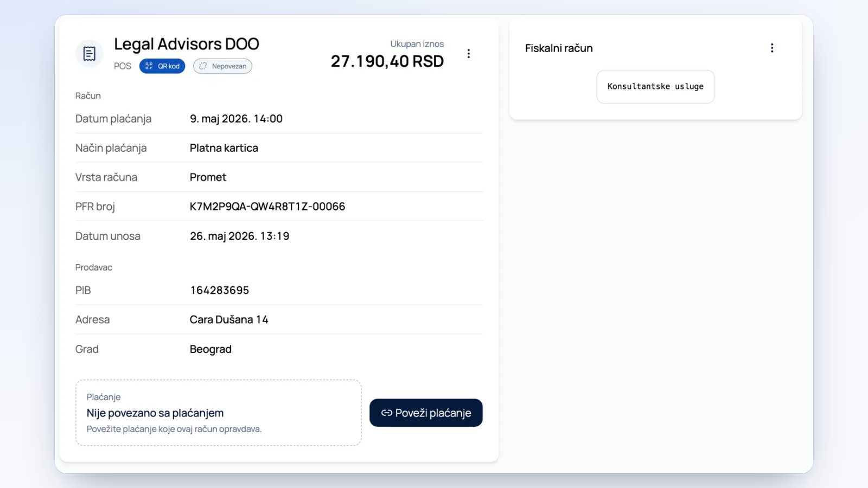This screenshot has width=868, height=488.
Task: Click the Vrsta računa label
Action: (106, 177)
